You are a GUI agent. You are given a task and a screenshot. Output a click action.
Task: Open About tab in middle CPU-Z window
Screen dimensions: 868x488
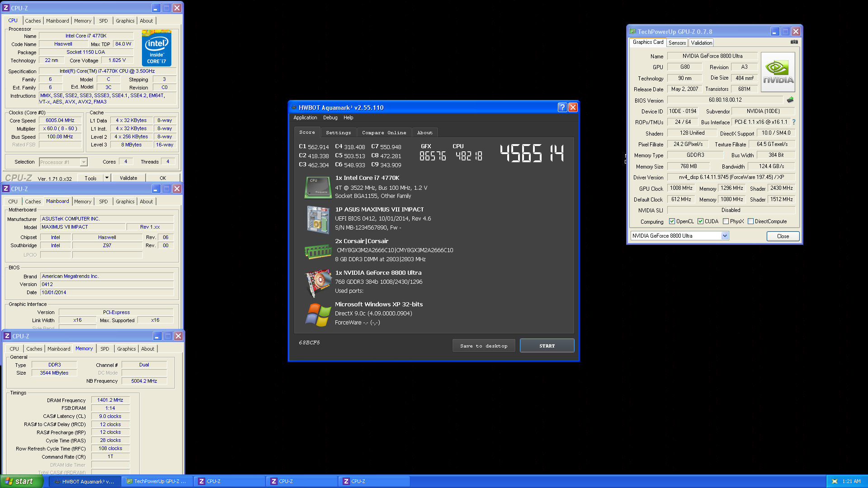tap(146, 202)
